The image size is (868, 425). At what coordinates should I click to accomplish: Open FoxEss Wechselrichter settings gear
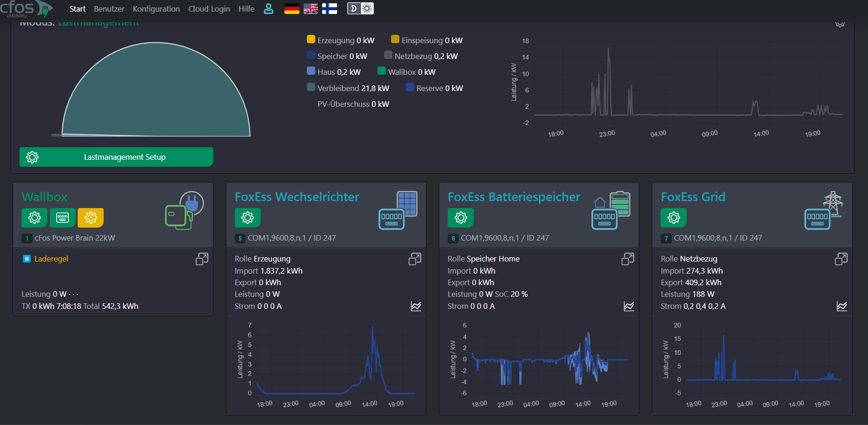click(247, 217)
